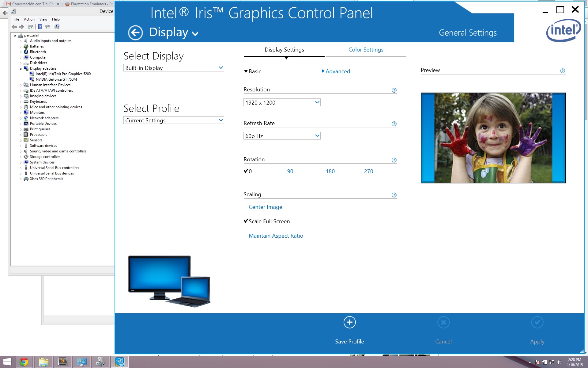Select Sound, video and game controllers
The height and width of the screenshot is (368, 588).
click(x=58, y=151)
